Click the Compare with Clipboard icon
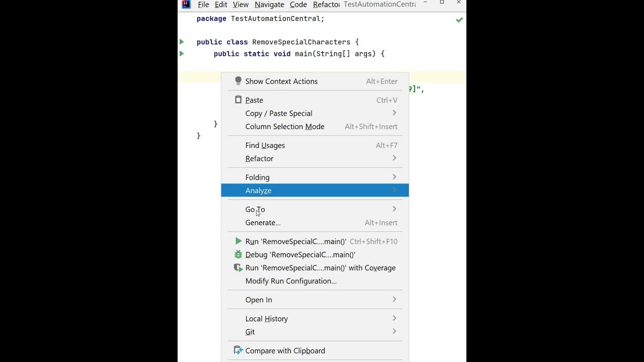 click(238, 350)
